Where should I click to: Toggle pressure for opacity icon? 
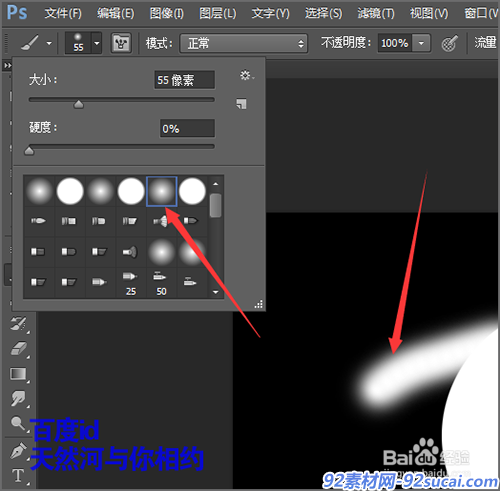[449, 43]
